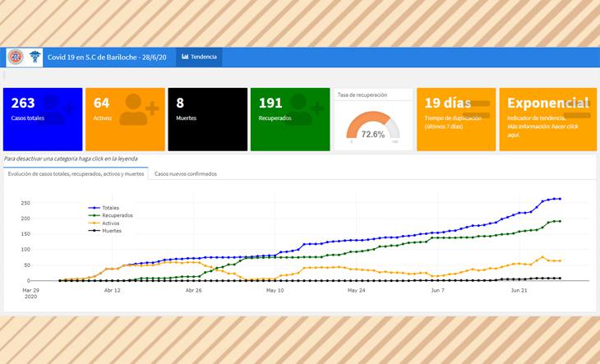Click the last data point on Totales line
The height and width of the screenshot is (364, 600).
point(560,199)
